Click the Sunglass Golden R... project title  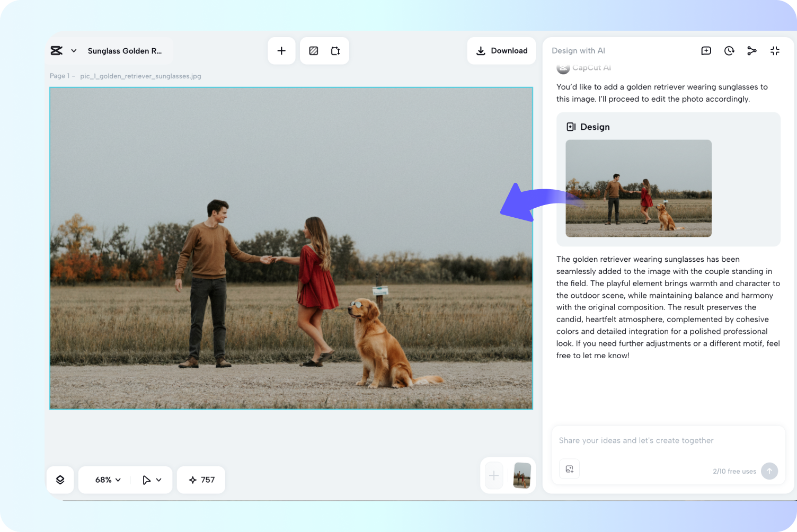(x=125, y=51)
